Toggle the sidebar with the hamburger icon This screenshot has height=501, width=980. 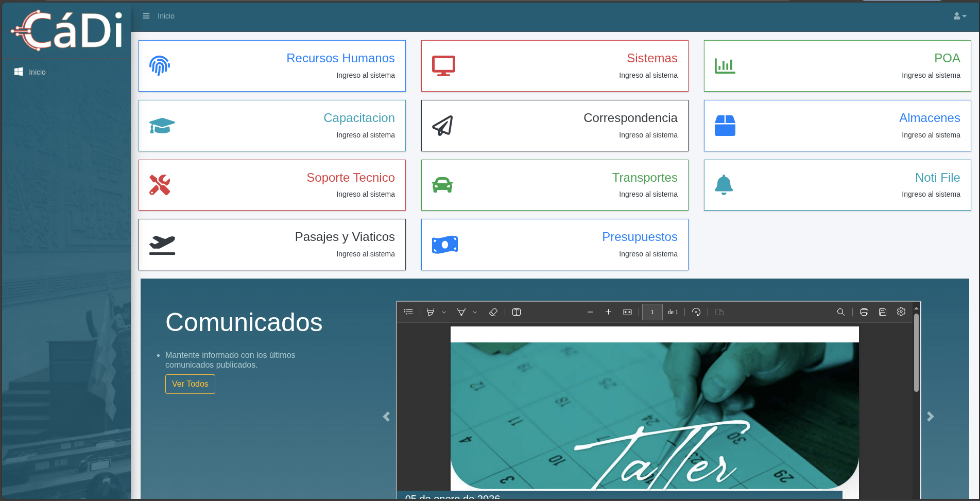pos(146,16)
